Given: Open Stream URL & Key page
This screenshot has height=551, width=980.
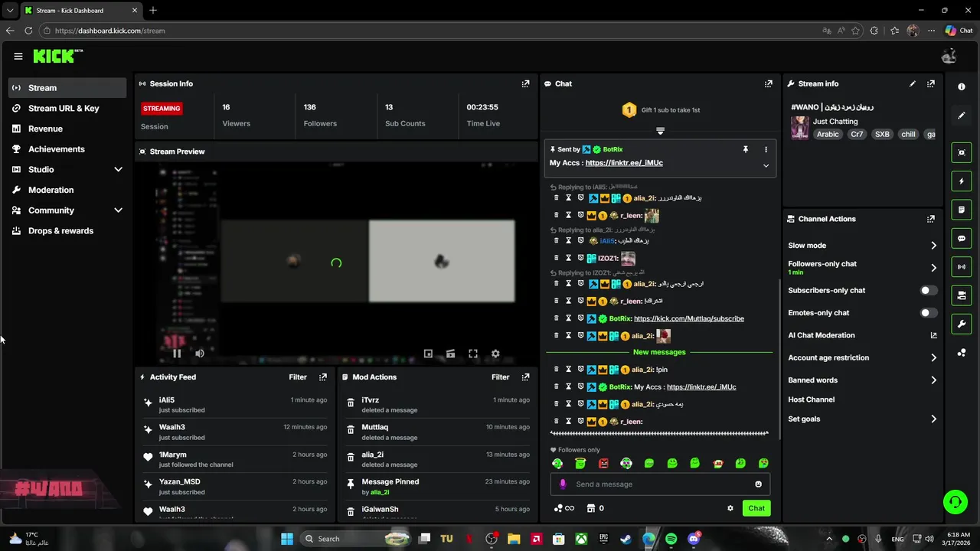Looking at the screenshot, I should click(x=67, y=108).
